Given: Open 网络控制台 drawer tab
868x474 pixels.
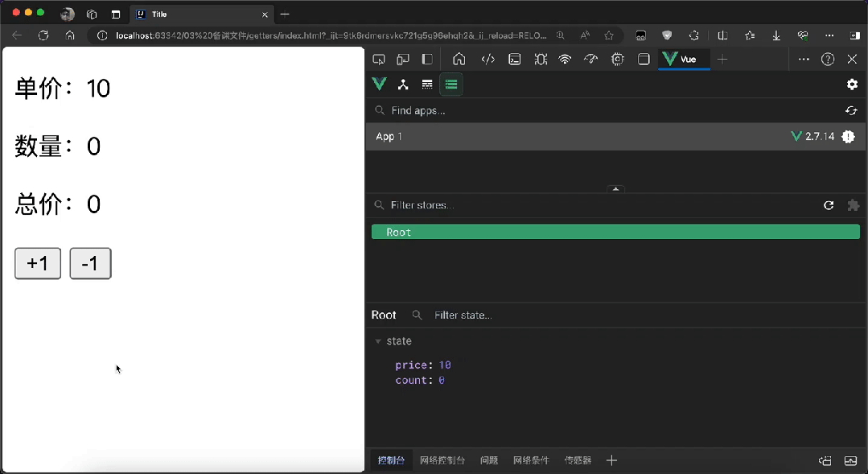Looking at the screenshot, I should point(442,460).
